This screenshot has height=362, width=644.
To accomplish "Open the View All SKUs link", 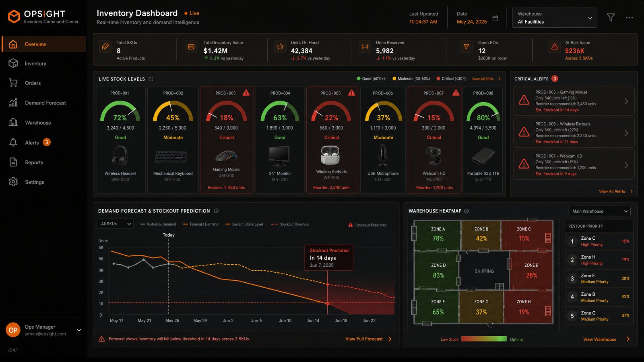I will (486, 79).
